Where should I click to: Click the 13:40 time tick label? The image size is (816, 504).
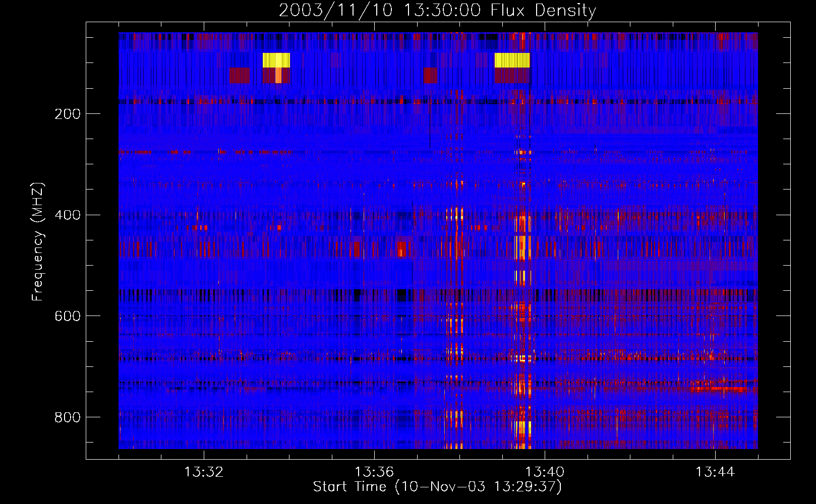(545, 472)
